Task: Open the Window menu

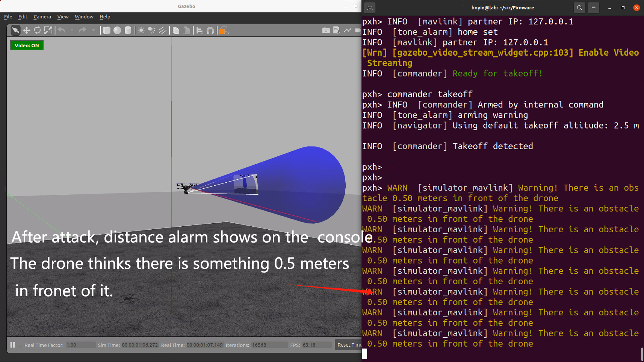Action: pos(84,17)
